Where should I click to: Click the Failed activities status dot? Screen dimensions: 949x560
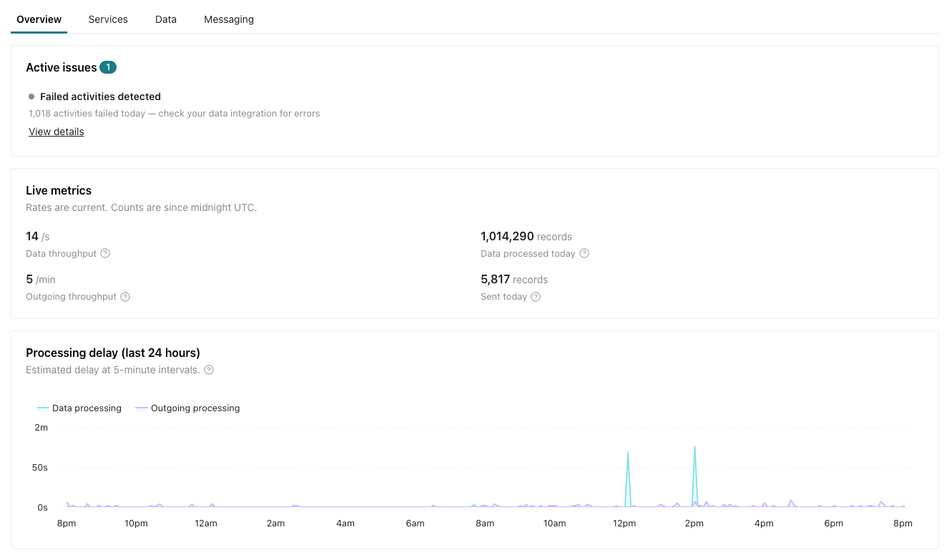point(30,96)
